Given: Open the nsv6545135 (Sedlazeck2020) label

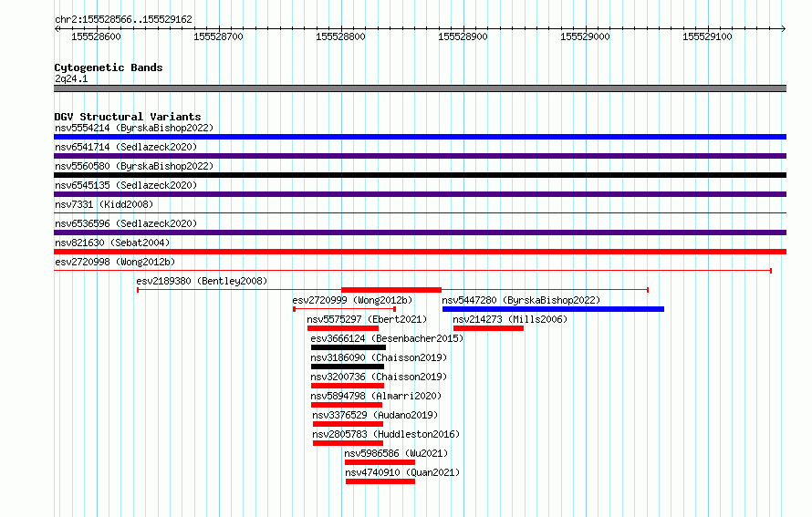Looking at the screenshot, I should point(126,185).
